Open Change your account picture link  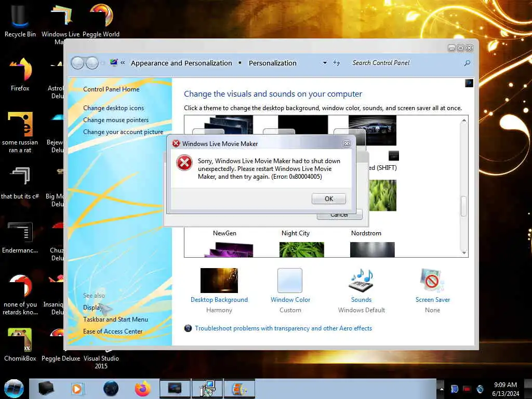tap(123, 132)
